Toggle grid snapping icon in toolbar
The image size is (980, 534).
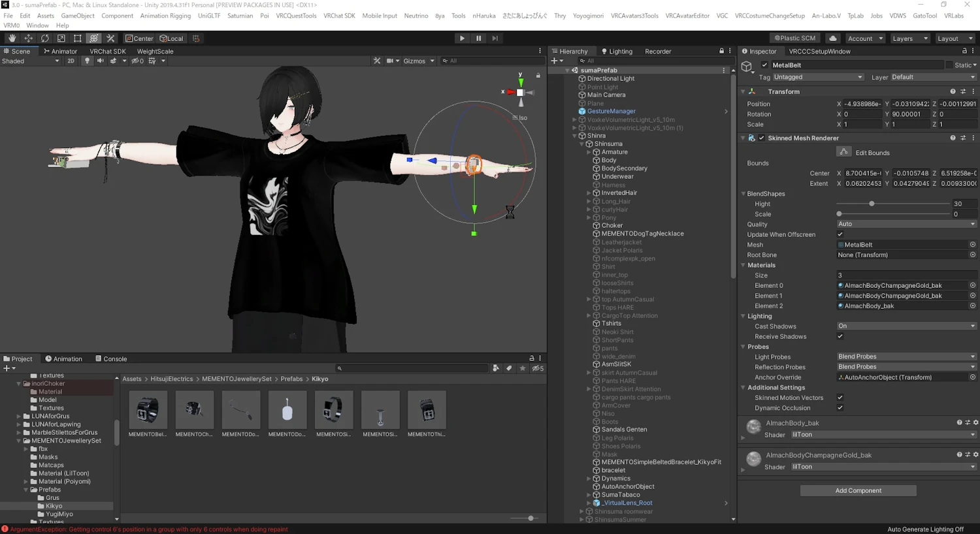[196, 39]
